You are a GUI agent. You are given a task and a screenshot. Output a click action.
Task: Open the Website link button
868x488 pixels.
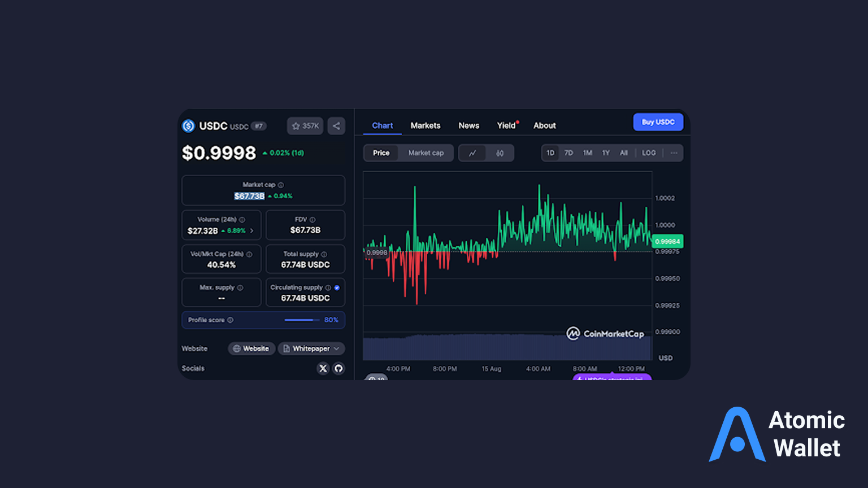point(251,348)
